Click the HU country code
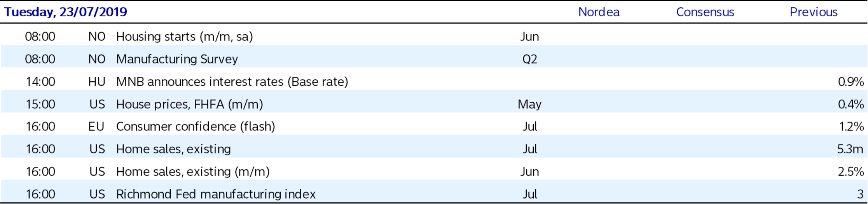868x204 pixels. click(96, 82)
